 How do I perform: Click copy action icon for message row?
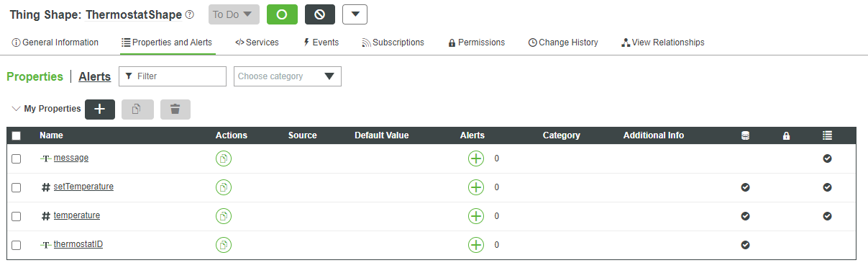click(224, 158)
